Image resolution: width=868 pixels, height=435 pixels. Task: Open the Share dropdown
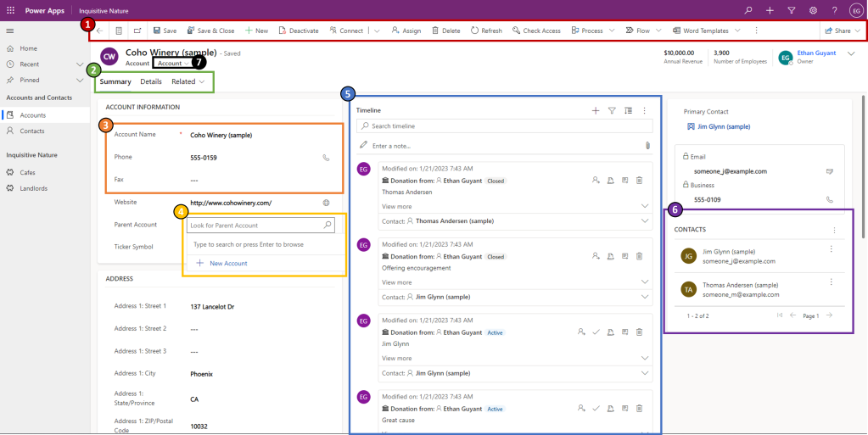[843, 31]
